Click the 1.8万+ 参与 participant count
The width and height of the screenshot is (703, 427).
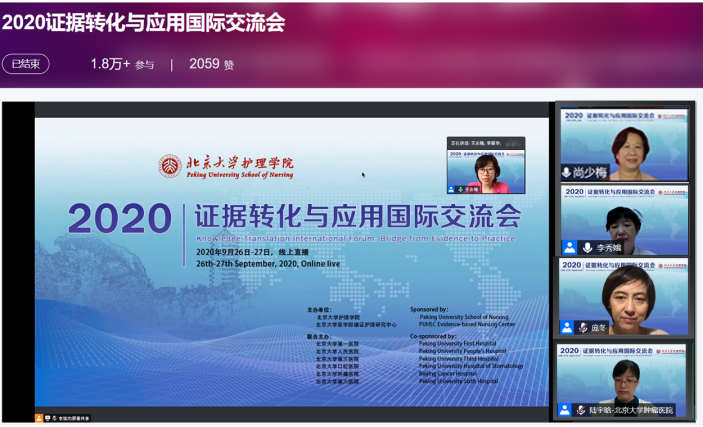122,64
